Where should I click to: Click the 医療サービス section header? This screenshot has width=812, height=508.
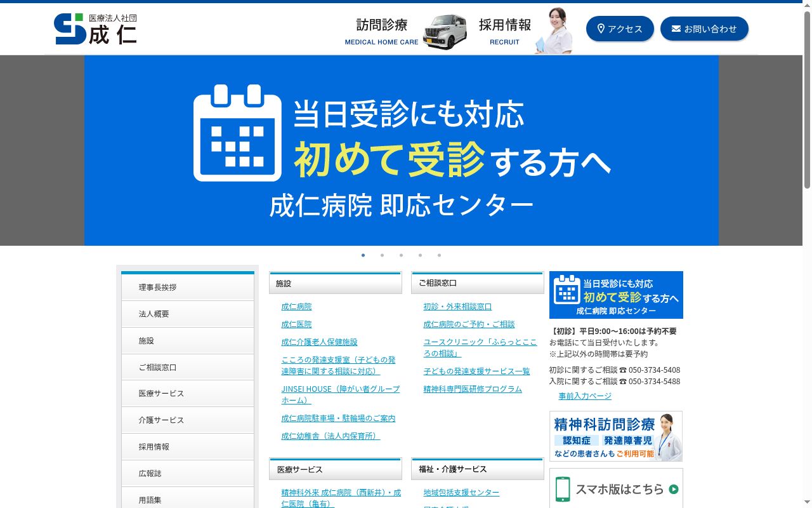click(x=336, y=469)
